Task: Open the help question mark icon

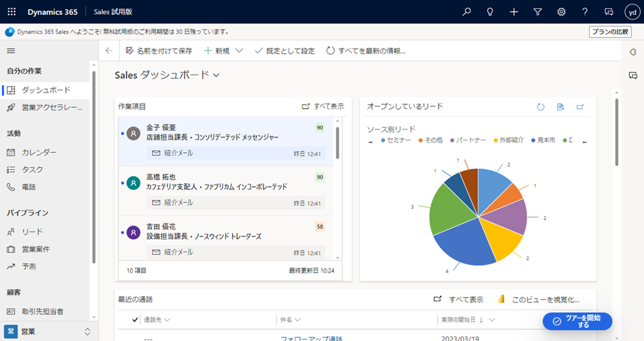Action: 585,12
